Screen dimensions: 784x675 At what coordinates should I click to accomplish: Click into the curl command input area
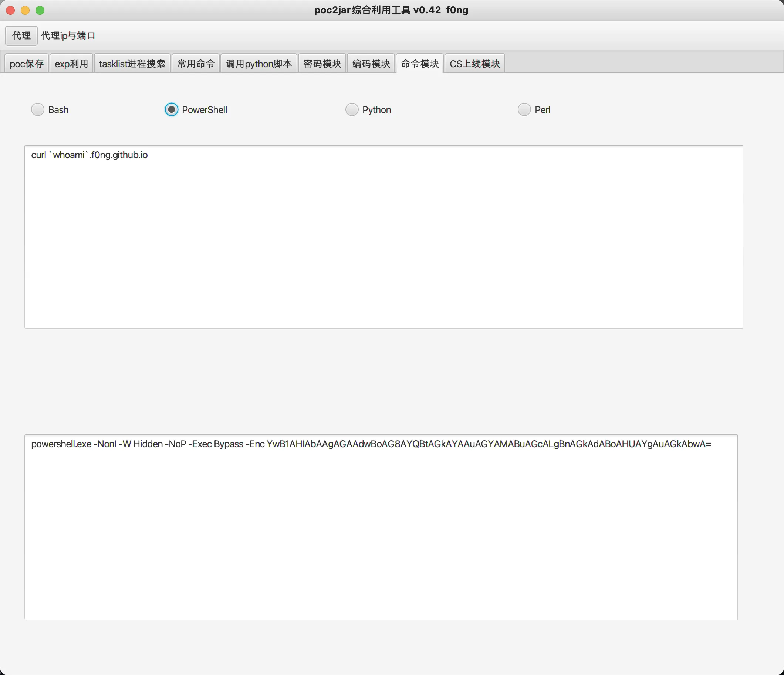click(383, 237)
